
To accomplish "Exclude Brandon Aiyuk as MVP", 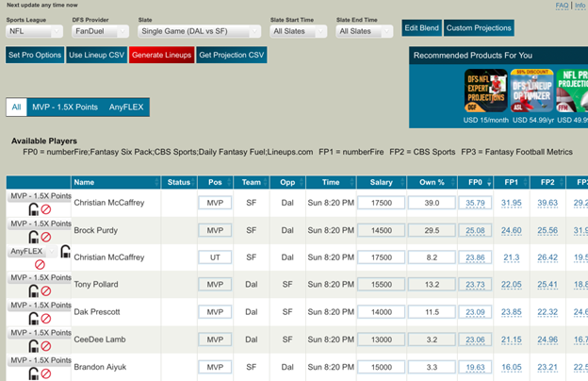I will coord(46,373).
